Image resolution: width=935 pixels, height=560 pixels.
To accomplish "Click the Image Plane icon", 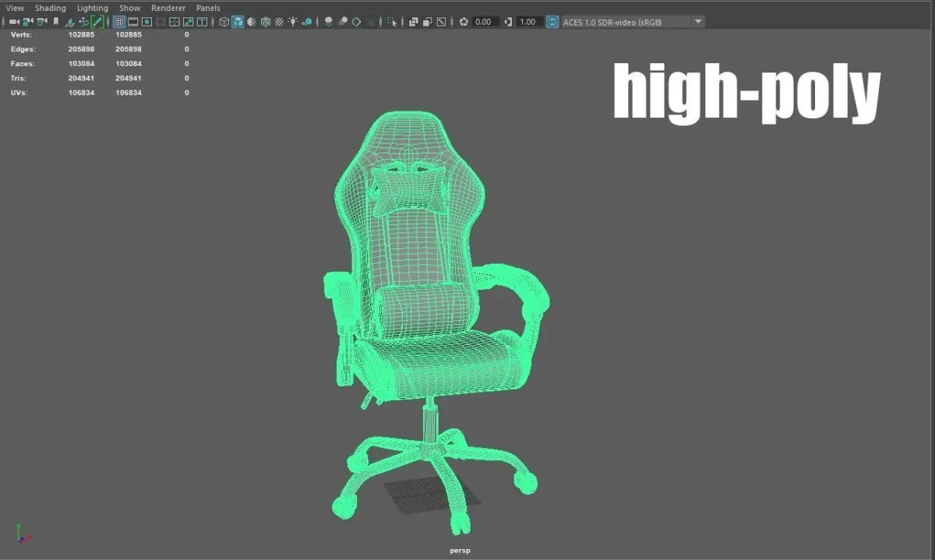I will click(x=69, y=22).
